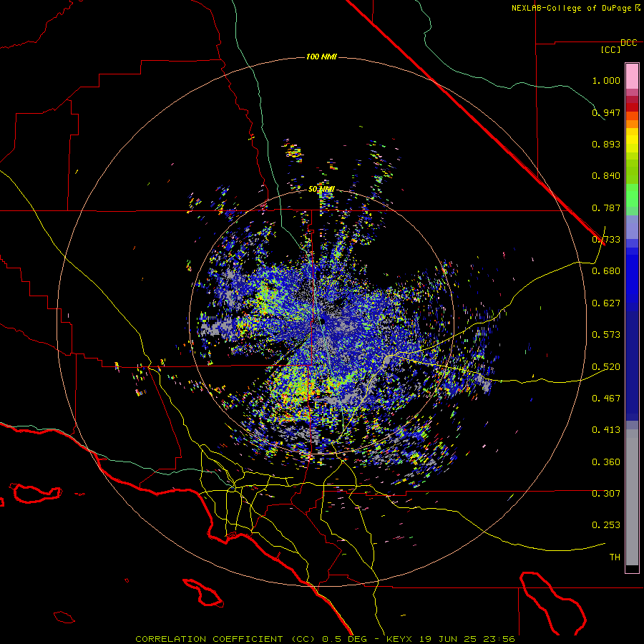Click the 0.467 scale value
Screen dimensions: 644x644
(x=606, y=399)
